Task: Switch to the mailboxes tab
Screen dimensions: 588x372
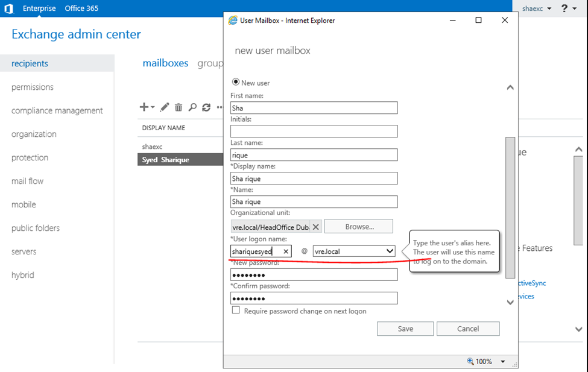Action: 165,63
